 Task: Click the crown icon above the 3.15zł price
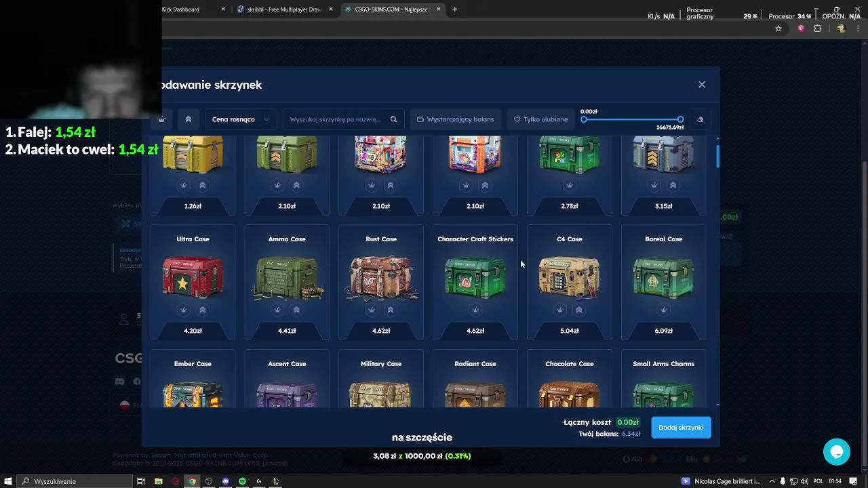point(654,185)
